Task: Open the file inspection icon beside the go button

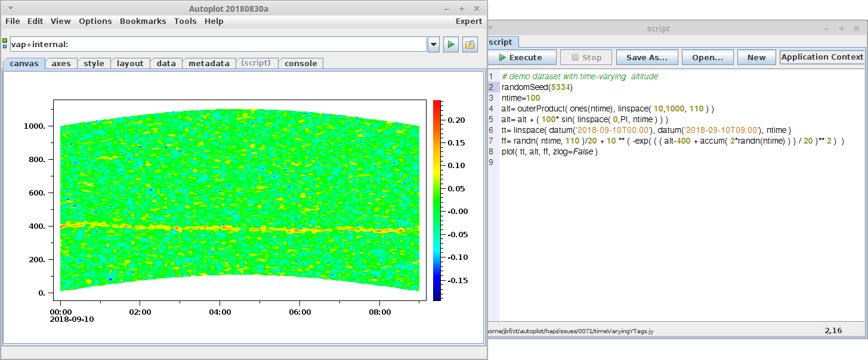Action: point(469,44)
